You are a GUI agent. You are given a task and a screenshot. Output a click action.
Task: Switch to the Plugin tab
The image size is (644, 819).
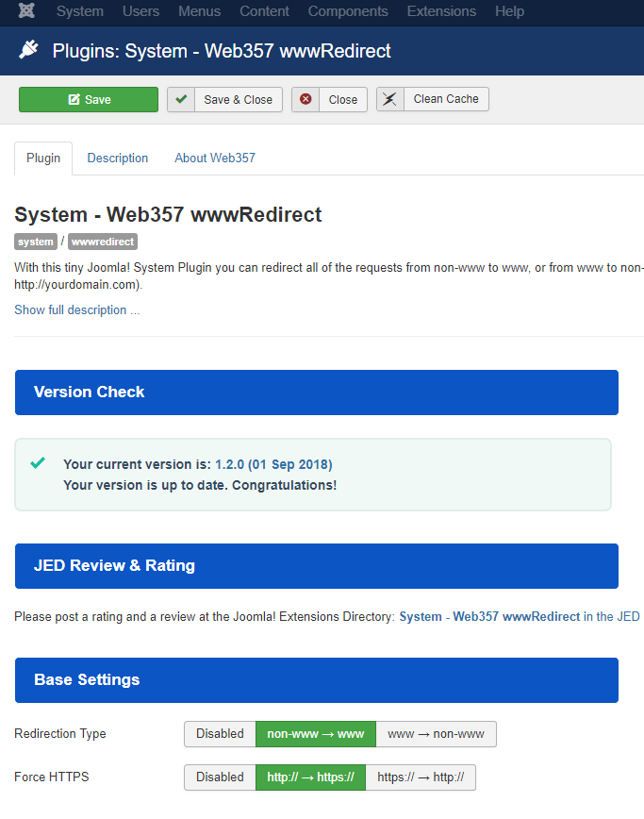pos(43,159)
